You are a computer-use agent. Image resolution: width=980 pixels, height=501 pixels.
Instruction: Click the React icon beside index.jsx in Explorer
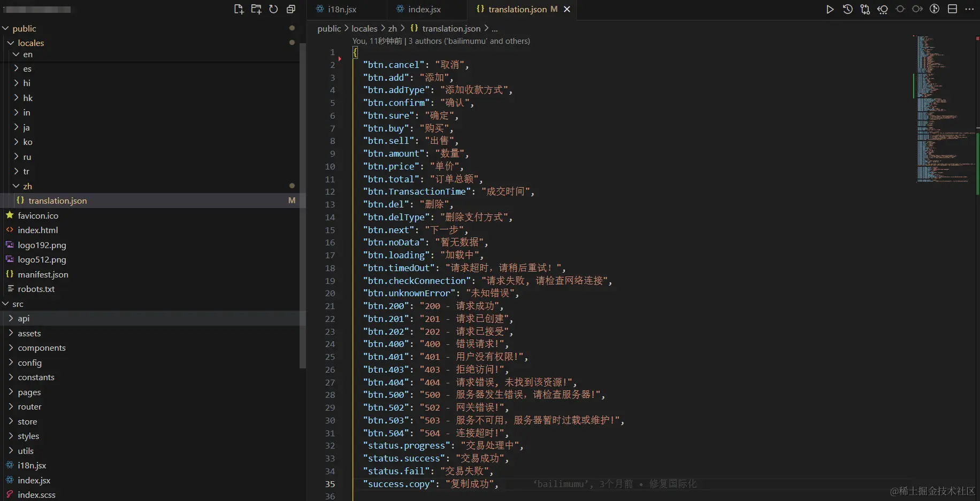[10, 480]
